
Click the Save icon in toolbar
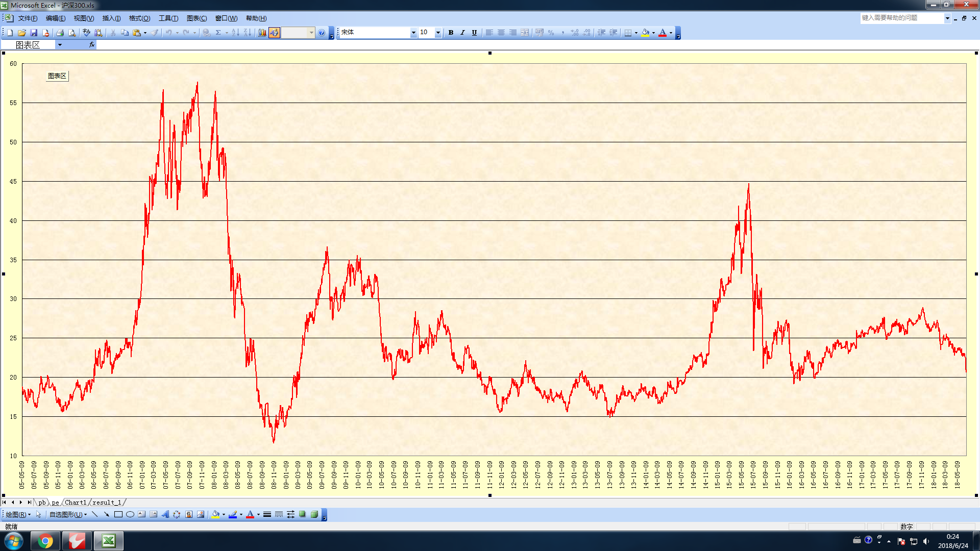[34, 33]
